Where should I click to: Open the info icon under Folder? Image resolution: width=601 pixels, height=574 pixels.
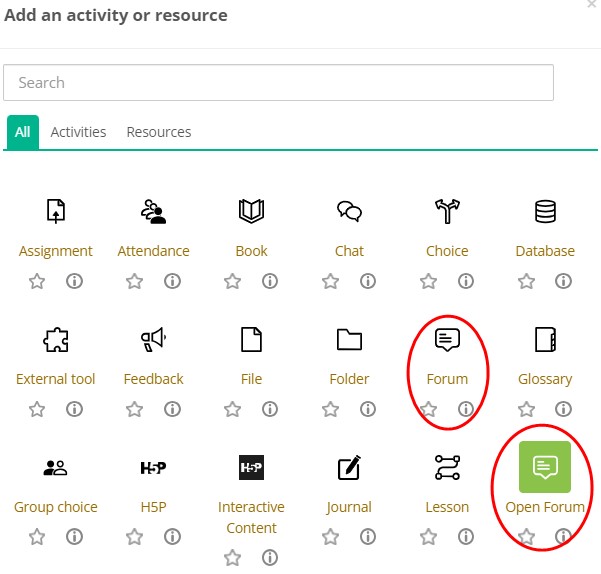click(x=367, y=409)
